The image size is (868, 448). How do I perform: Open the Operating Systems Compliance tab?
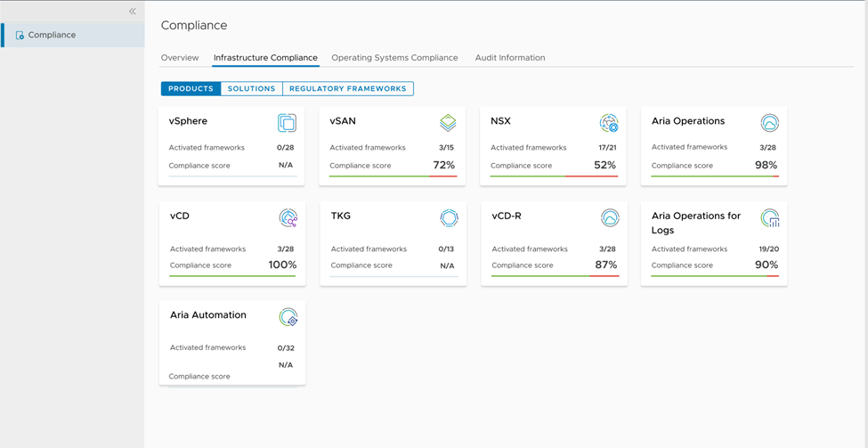pyautogui.click(x=394, y=58)
